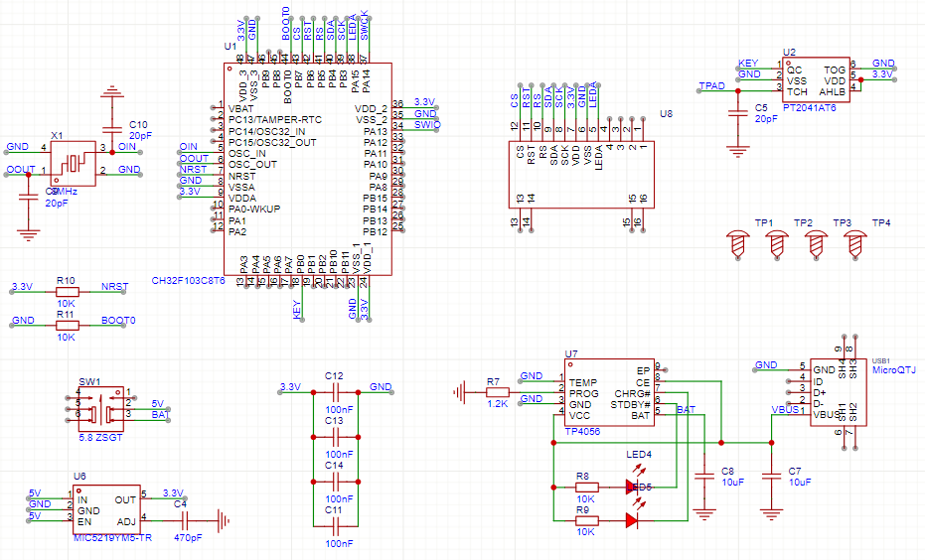Click capacitor C5 symbol on TPAD line

(738, 113)
